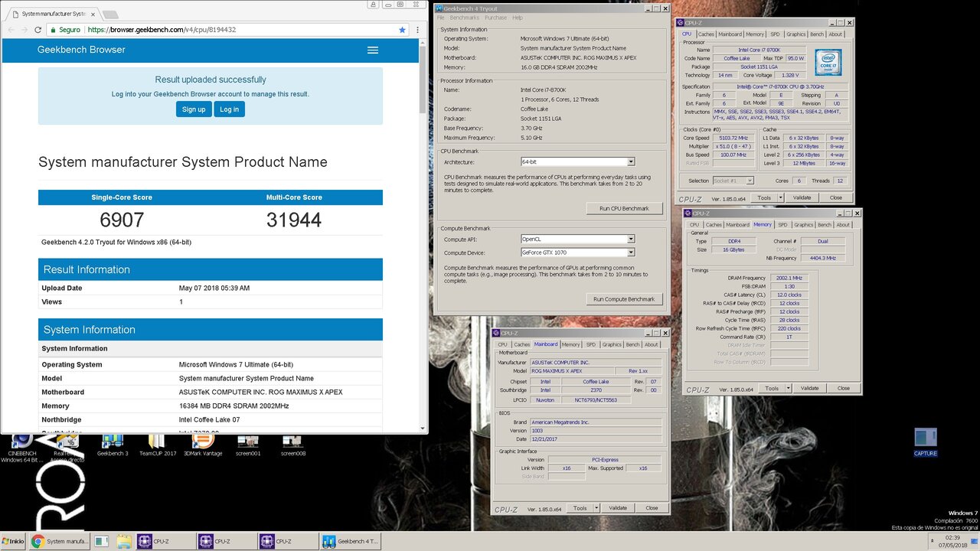Click Chrome's forward arrow

pyautogui.click(x=24, y=30)
